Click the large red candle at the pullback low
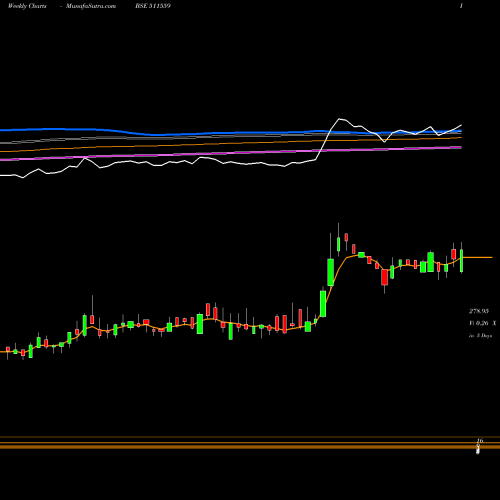Viewport: 500px width, 500px height. click(385, 277)
